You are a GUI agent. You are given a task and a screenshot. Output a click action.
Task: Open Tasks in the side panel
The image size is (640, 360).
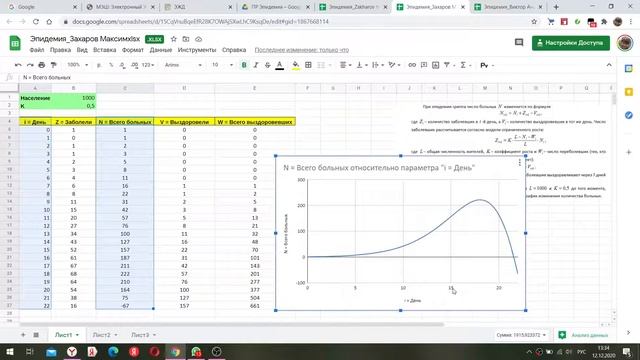pos(629,116)
